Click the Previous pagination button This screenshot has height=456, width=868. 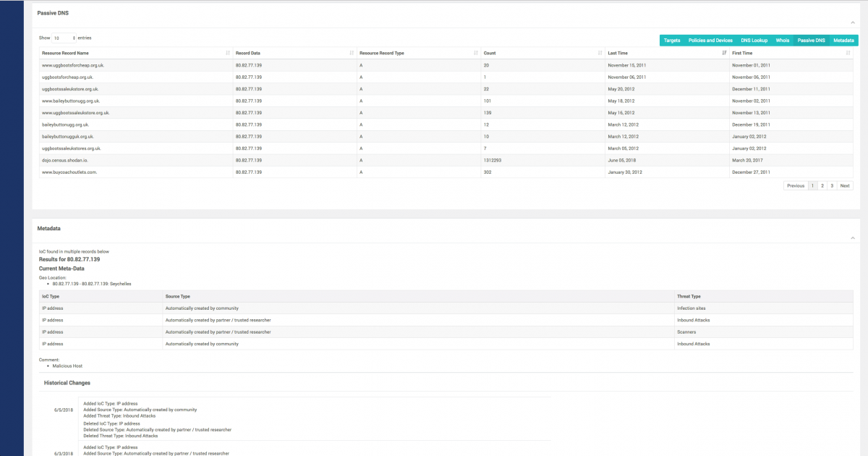coord(796,186)
